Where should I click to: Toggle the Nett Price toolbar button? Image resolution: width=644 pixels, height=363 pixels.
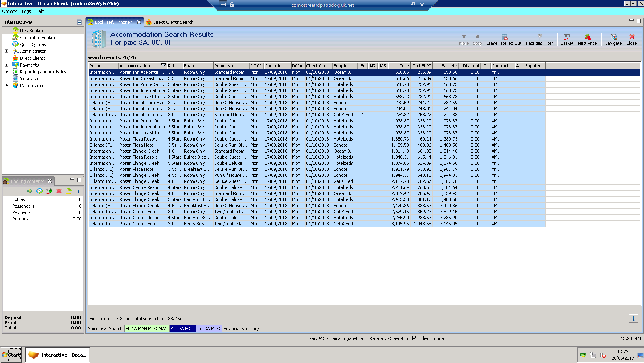click(x=587, y=40)
